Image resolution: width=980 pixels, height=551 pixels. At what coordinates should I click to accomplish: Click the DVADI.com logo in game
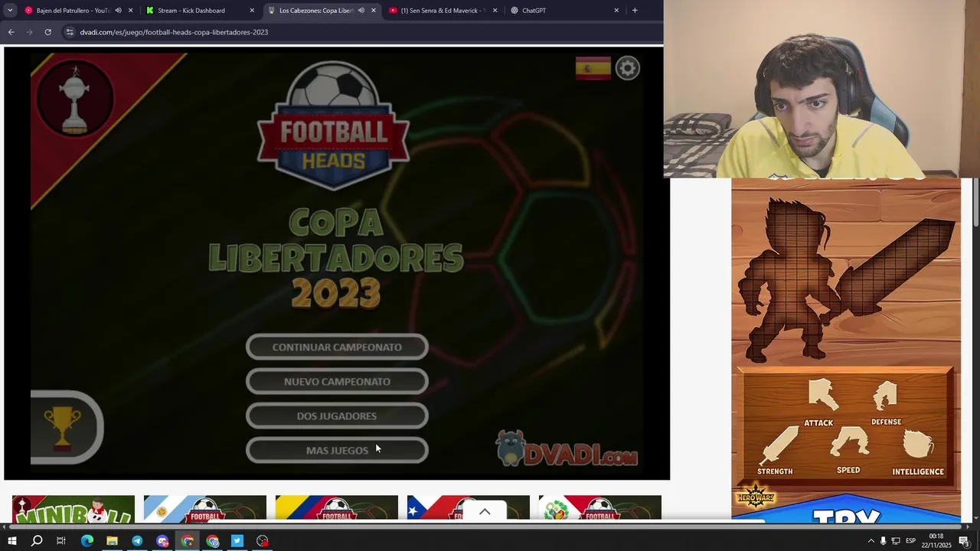click(x=567, y=449)
